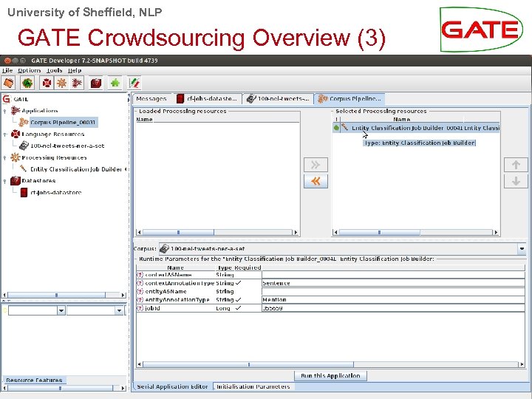Open the File menu
Screen dimensions: 532x399
(x=7, y=70)
